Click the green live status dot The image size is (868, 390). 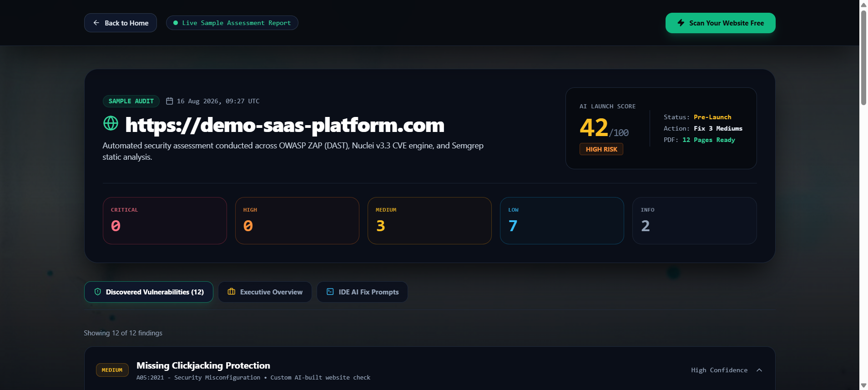(176, 23)
